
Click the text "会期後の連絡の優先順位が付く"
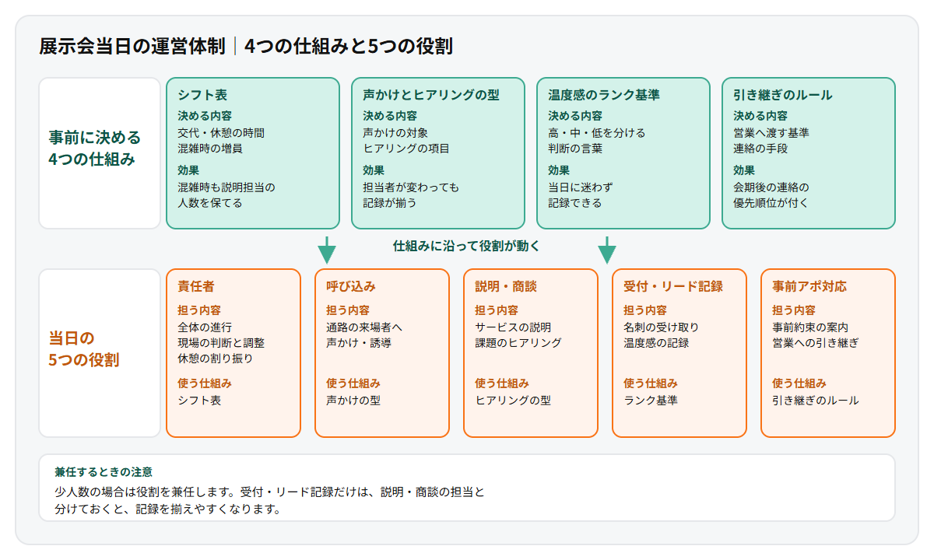pos(771,195)
